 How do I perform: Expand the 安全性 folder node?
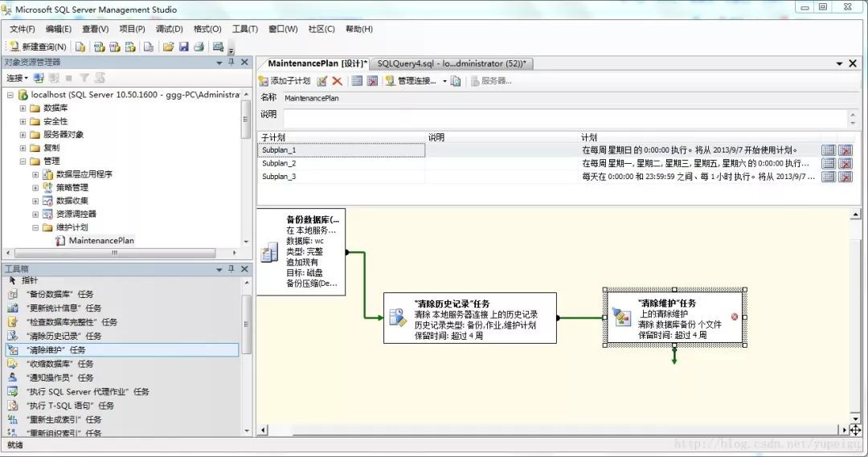tap(23, 121)
